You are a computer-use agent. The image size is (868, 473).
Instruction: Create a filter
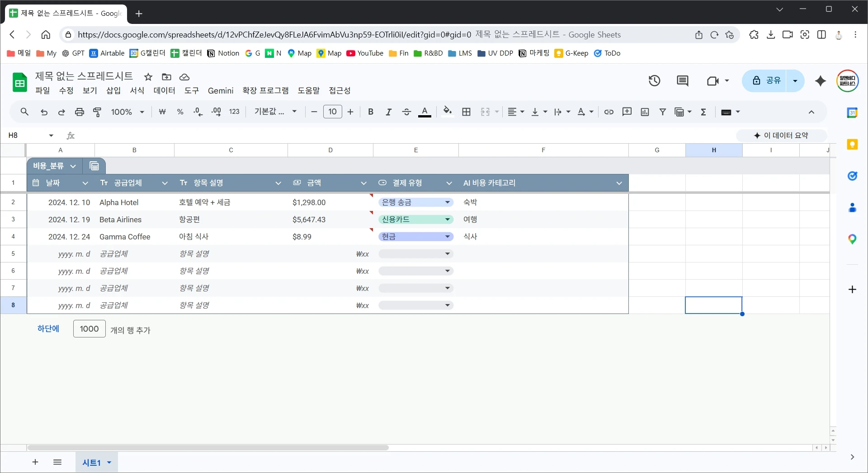tap(662, 112)
